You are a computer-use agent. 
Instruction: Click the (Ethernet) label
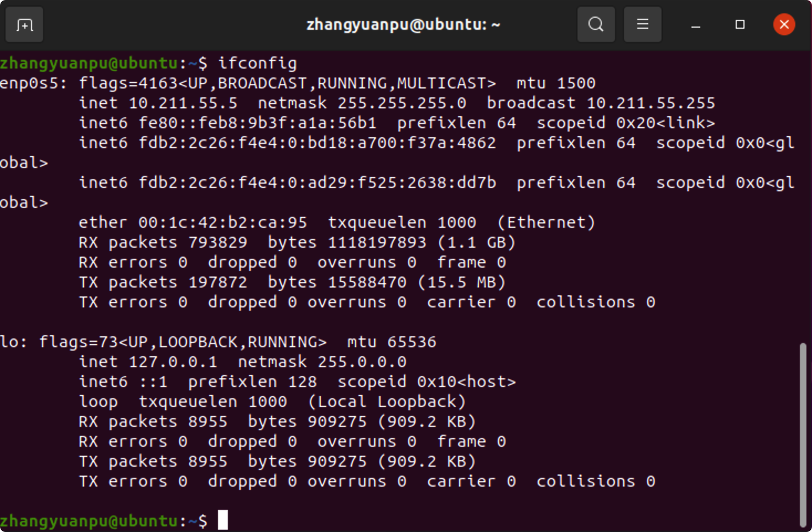[x=546, y=222]
